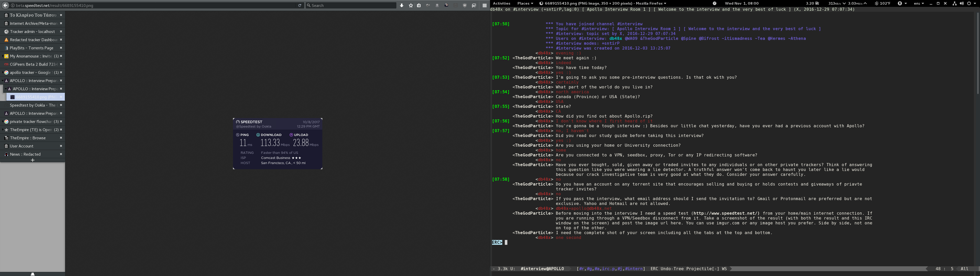Click the Speedtest result image

[x=278, y=144]
